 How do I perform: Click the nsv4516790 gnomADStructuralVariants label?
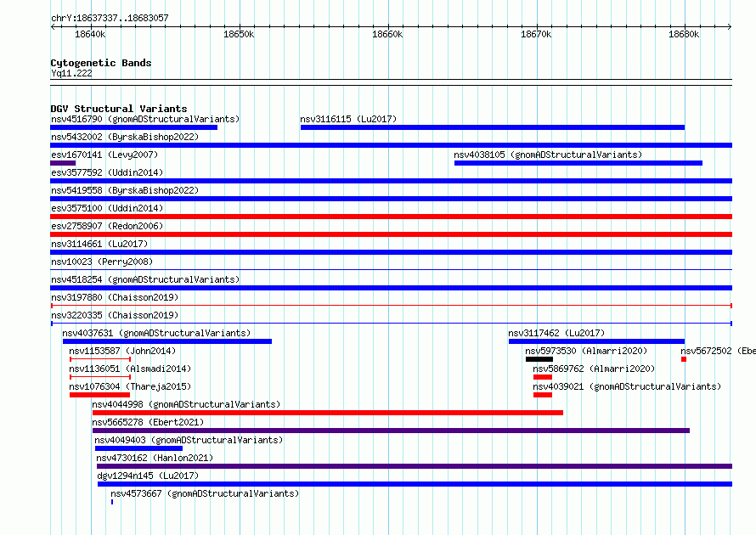(x=145, y=119)
